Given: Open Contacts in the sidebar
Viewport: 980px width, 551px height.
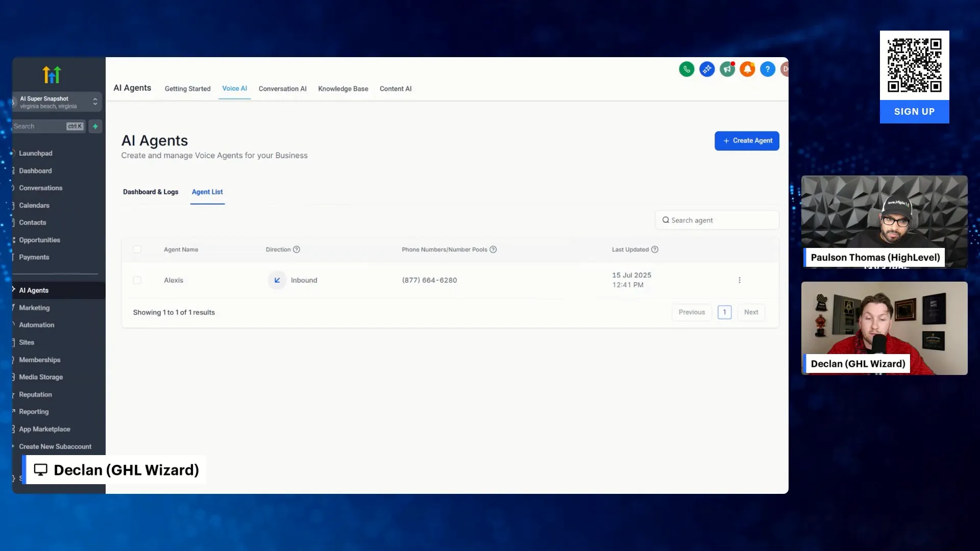Looking at the screenshot, I should pyautogui.click(x=33, y=223).
